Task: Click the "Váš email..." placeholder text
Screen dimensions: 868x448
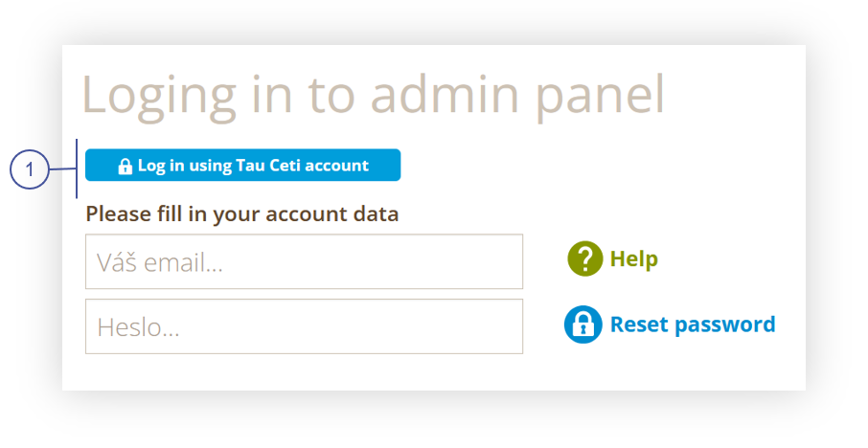Action: (x=160, y=262)
